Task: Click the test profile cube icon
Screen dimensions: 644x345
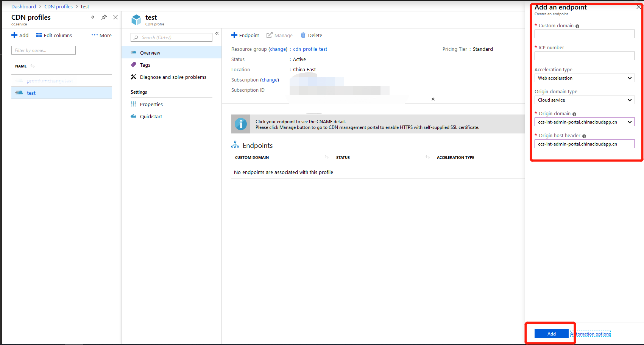Action: pyautogui.click(x=136, y=20)
